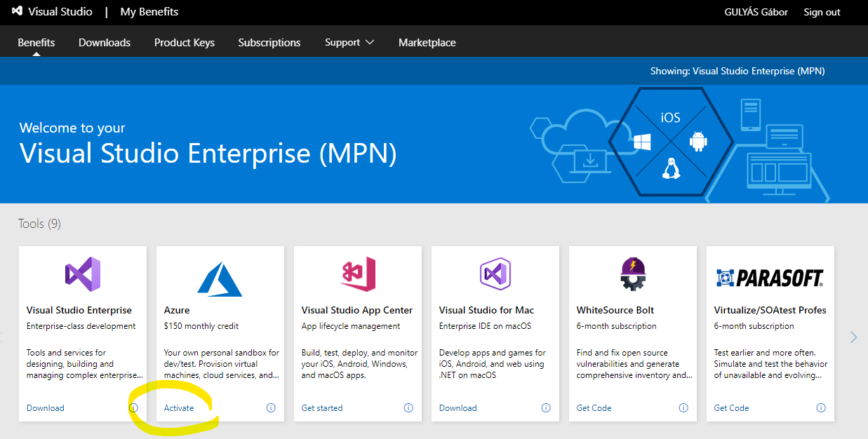Select Visual Studio for Mac card title
Screen dimensions: 868x439
[487, 310]
